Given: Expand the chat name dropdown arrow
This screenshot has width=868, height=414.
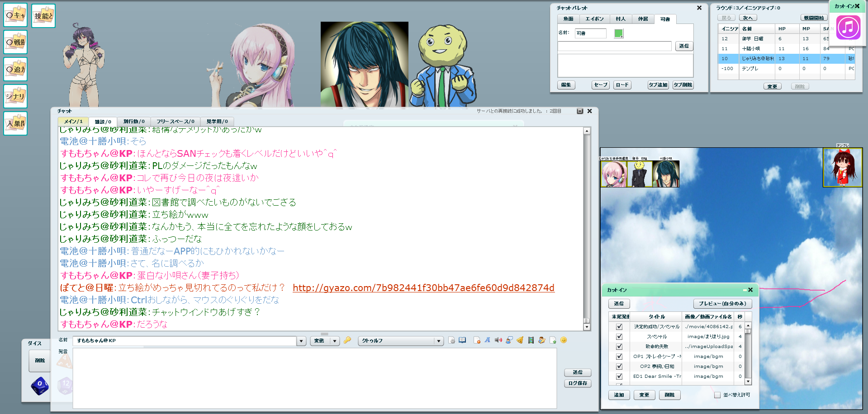Looking at the screenshot, I should click(302, 341).
